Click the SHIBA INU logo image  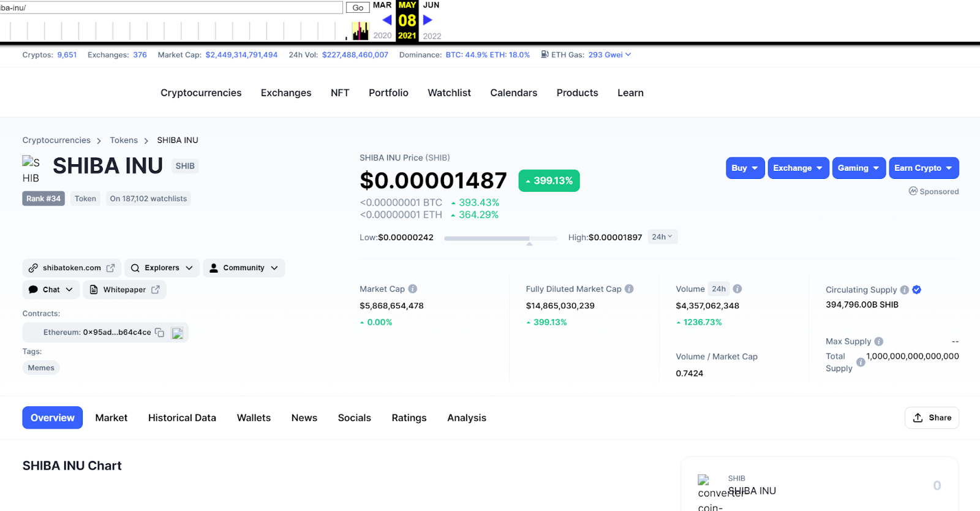pyautogui.click(x=31, y=170)
